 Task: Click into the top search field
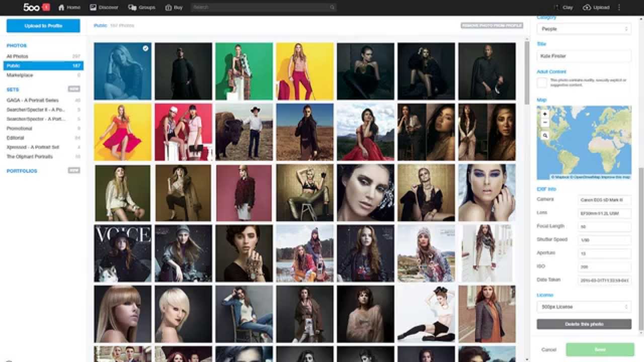point(264,8)
